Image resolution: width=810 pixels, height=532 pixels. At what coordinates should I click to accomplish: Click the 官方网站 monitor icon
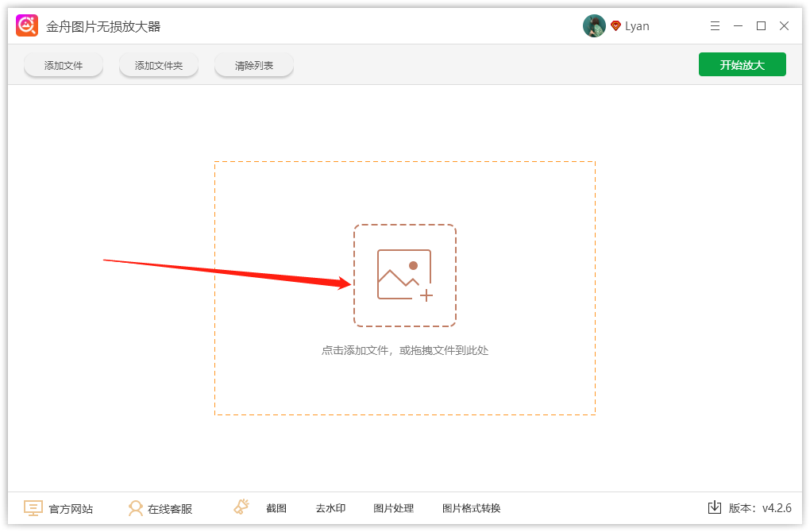coord(33,508)
